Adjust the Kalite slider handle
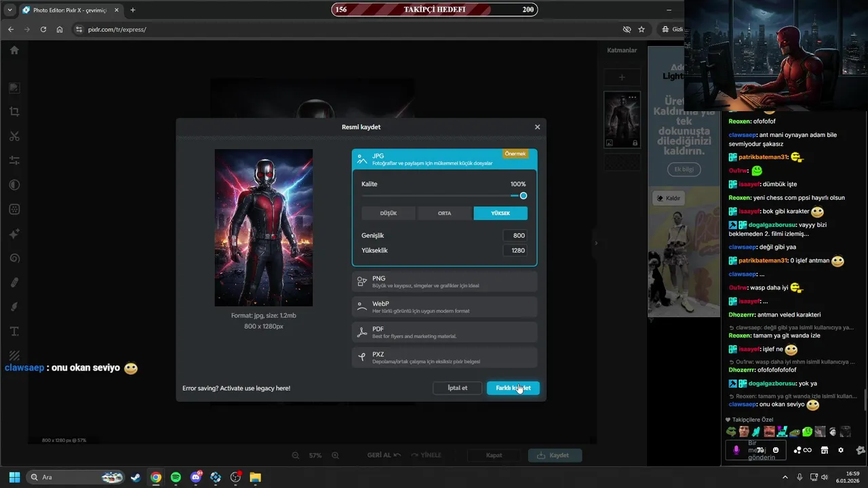The height and width of the screenshot is (488, 868). [523, 196]
